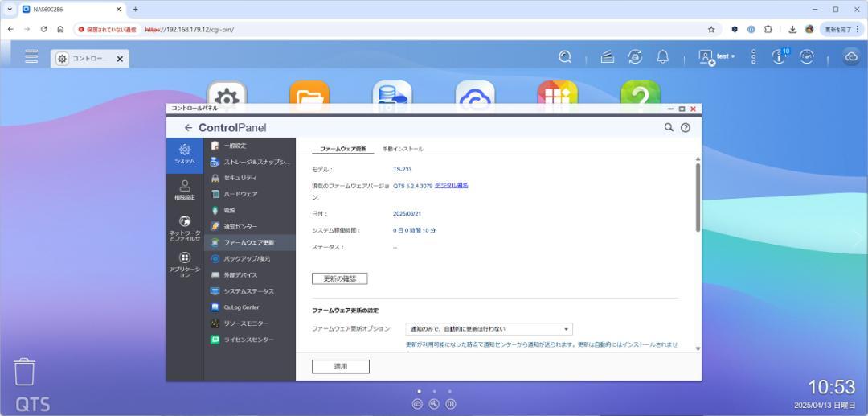Open Control Panel help question icon
Screen dimensions: 868x416
(686, 127)
